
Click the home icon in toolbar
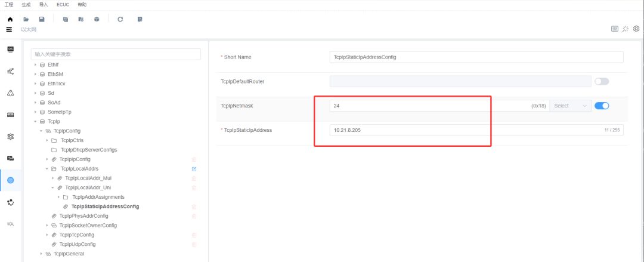click(10, 19)
